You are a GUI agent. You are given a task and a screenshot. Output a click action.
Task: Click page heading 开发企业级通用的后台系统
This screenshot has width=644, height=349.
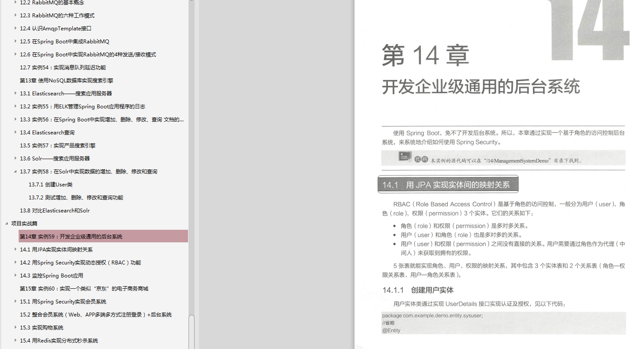[481, 87]
